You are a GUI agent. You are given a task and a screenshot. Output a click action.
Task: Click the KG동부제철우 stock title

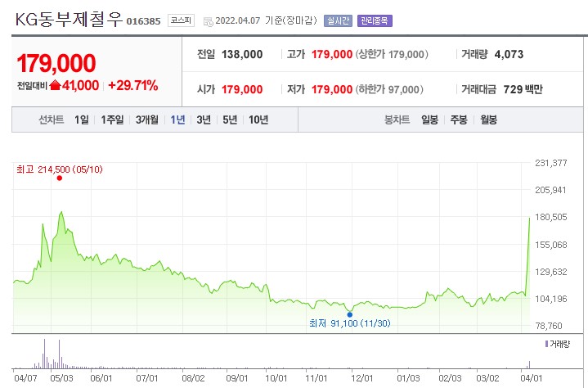pos(69,19)
